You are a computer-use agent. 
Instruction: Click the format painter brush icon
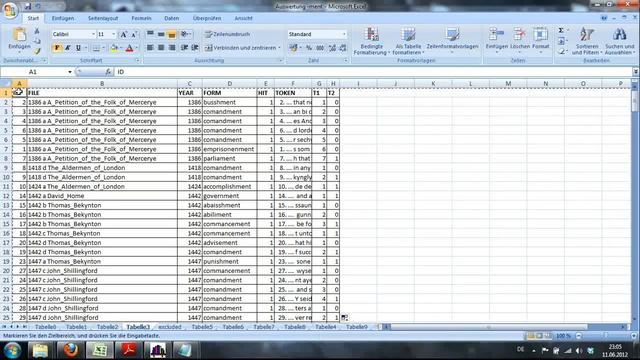click(37, 51)
